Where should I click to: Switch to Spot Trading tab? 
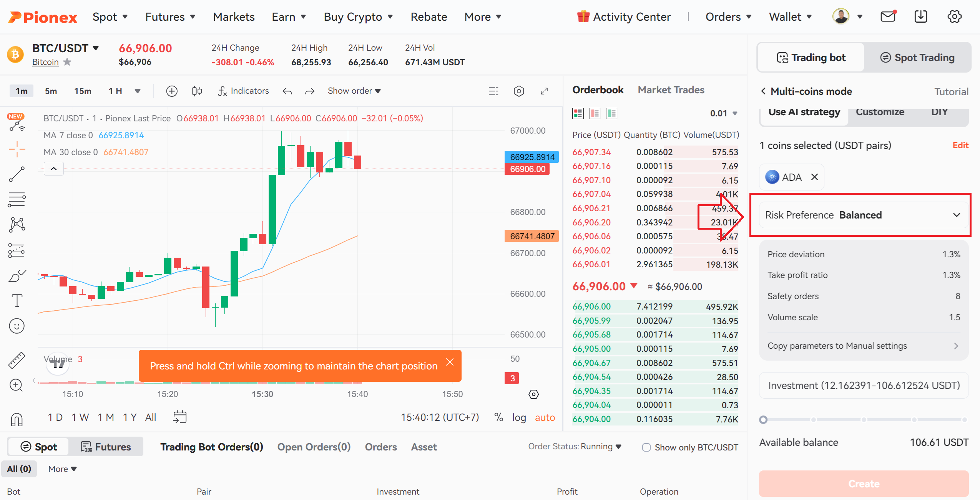point(917,58)
